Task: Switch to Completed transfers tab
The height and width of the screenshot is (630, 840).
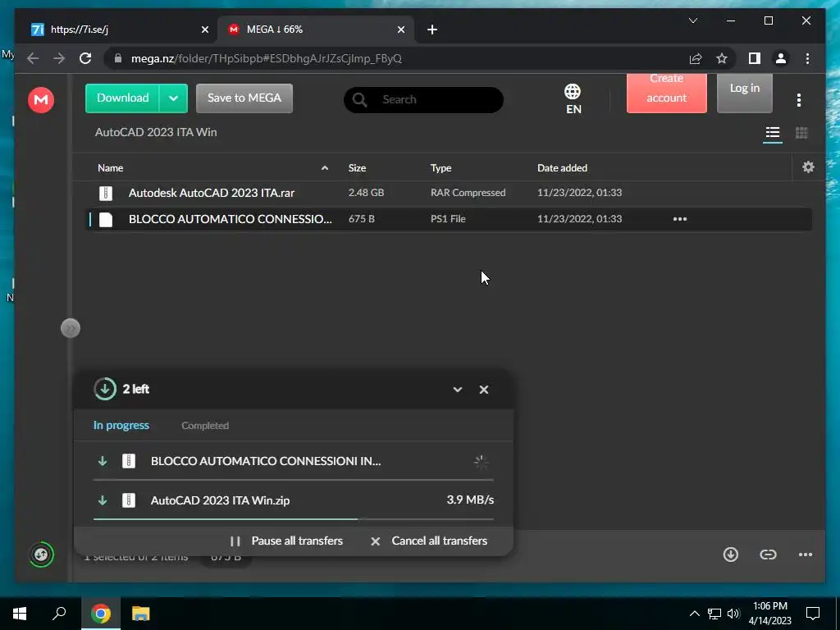Action: [205, 426]
